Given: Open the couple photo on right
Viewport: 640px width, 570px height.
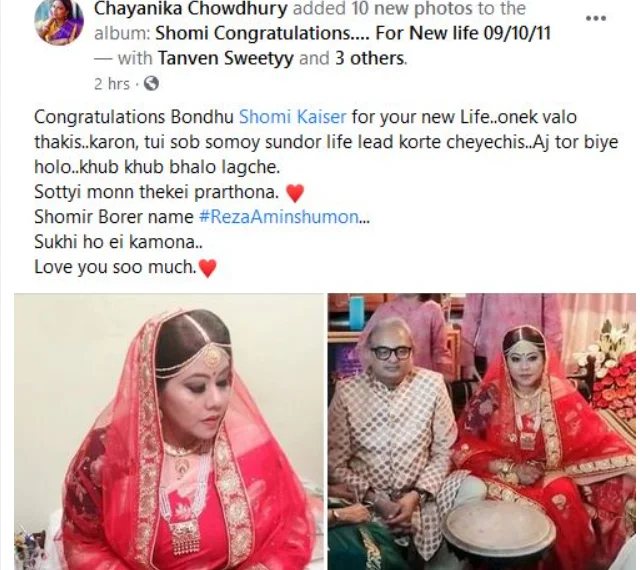Looking at the screenshot, I should tap(482, 432).
